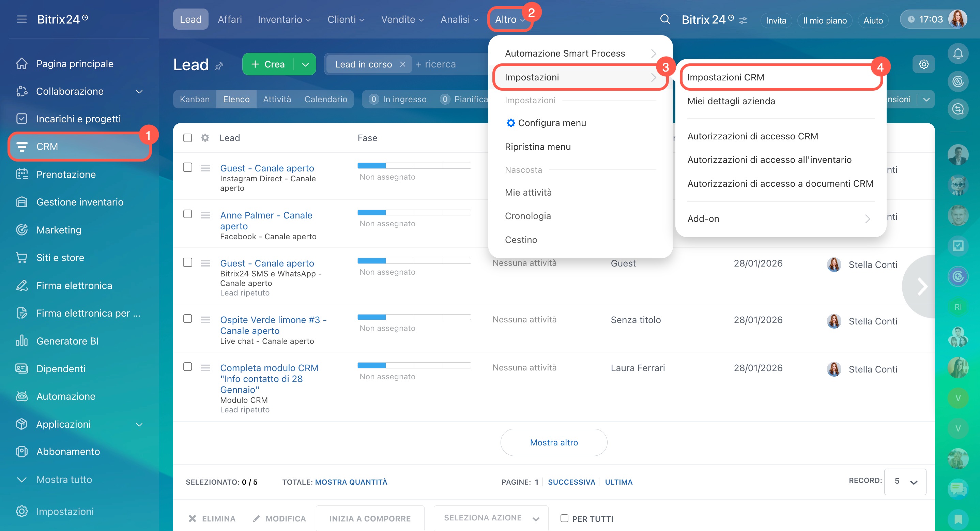Open the gear settings button above list
The height and width of the screenshot is (531, 980).
923,64
